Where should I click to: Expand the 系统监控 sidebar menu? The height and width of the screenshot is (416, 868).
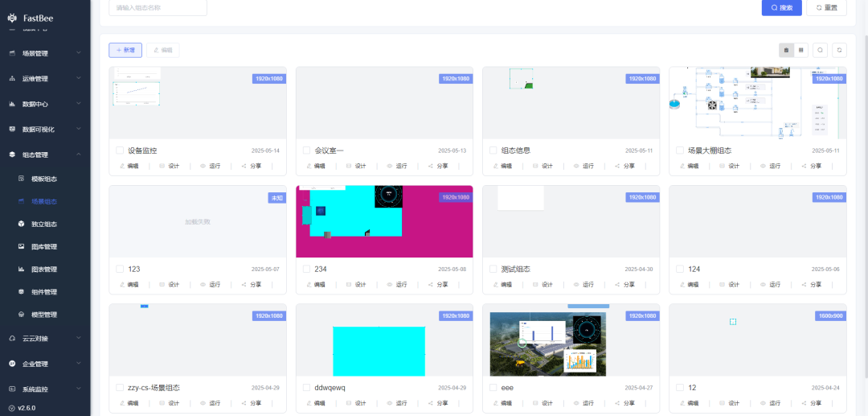pos(45,389)
